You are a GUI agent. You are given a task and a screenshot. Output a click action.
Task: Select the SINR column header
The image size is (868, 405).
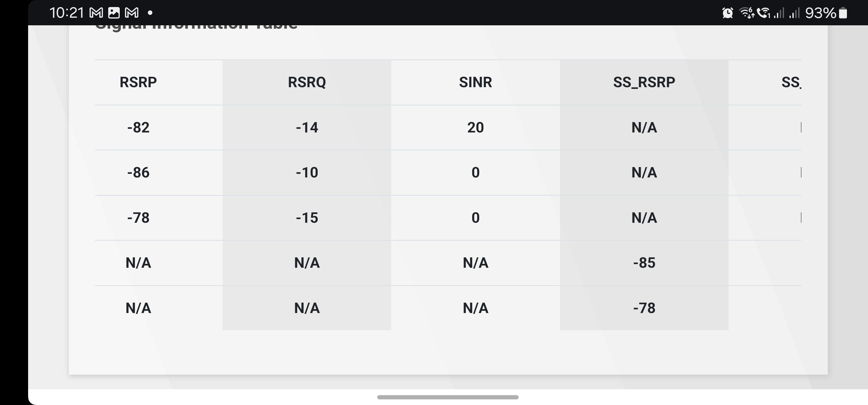(x=475, y=82)
